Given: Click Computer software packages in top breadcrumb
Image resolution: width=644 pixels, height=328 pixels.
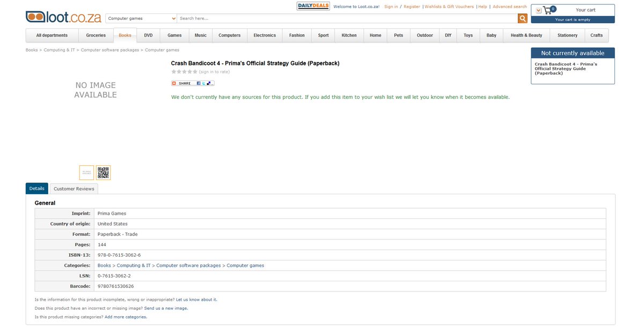Looking at the screenshot, I should pyautogui.click(x=109, y=50).
